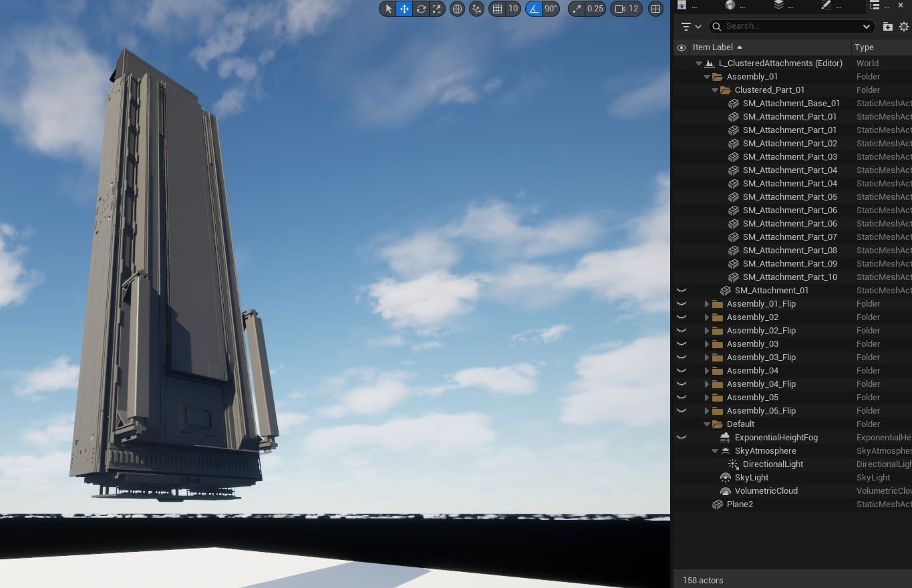Image resolution: width=912 pixels, height=588 pixels.
Task: Switch to the Layers tab
Action: pyautogui.click(x=778, y=7)
